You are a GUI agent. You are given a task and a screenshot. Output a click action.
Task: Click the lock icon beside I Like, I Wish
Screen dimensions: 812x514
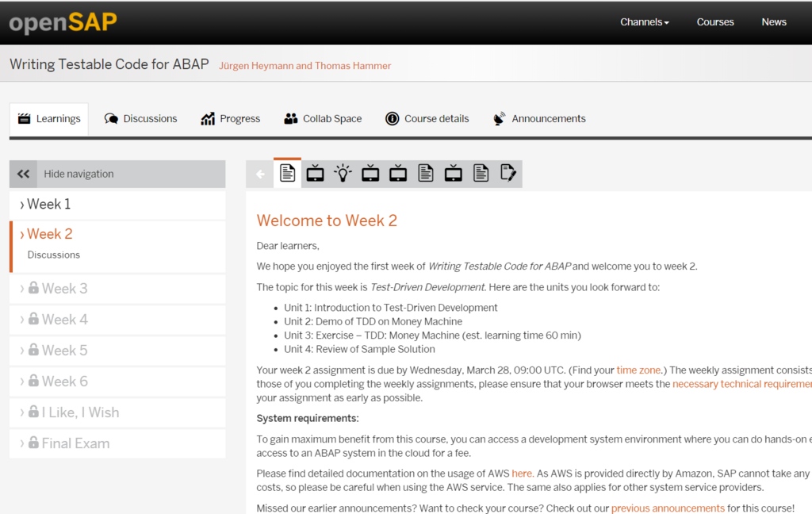(33, 412)
